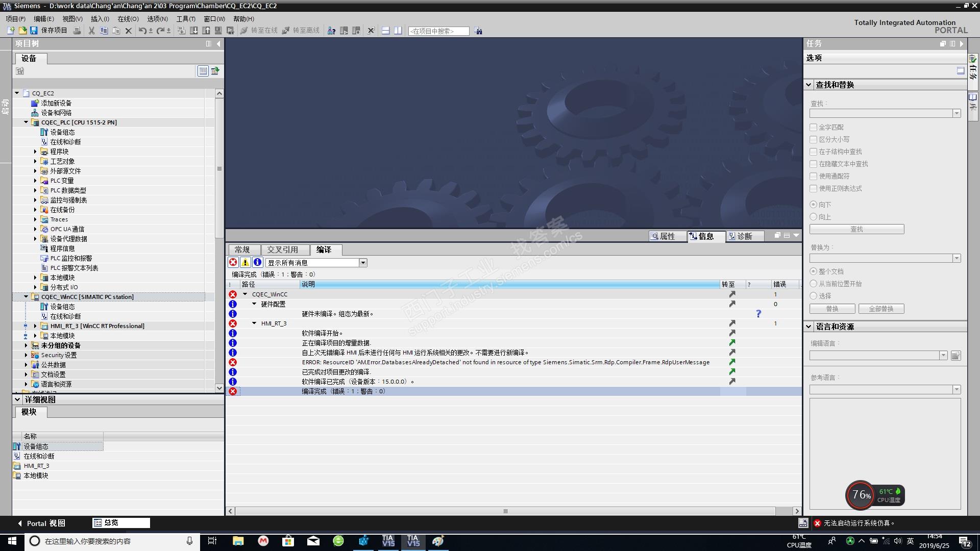The image size is (980, 551).
Task: Collapse the CQEC_PLC device node
Action: tap(26, 122)
